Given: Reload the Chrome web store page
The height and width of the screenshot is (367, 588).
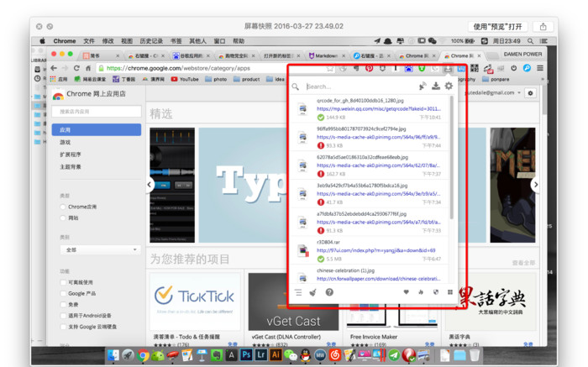Looking at the screenshot, I should pos(76,68).
